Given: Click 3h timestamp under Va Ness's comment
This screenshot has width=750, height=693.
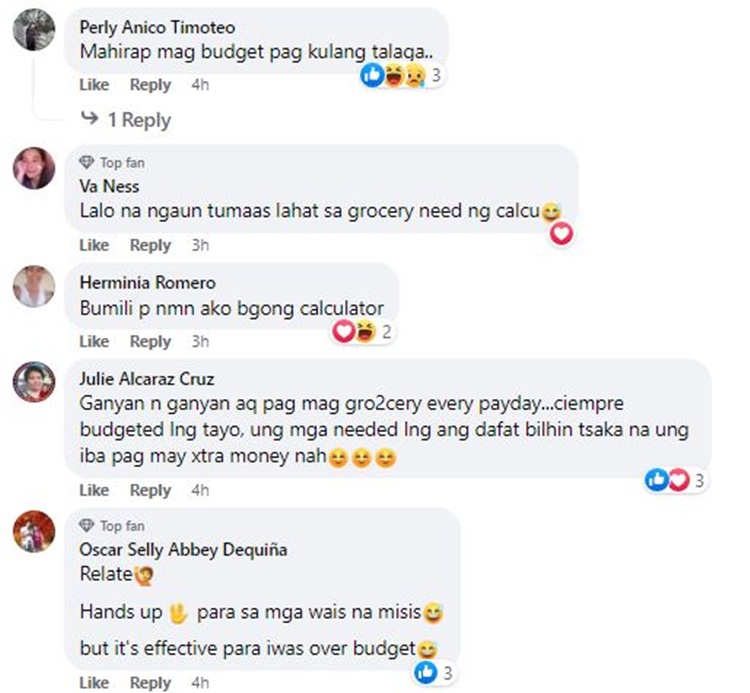Looking at the screenshot, I should point(200,245).
